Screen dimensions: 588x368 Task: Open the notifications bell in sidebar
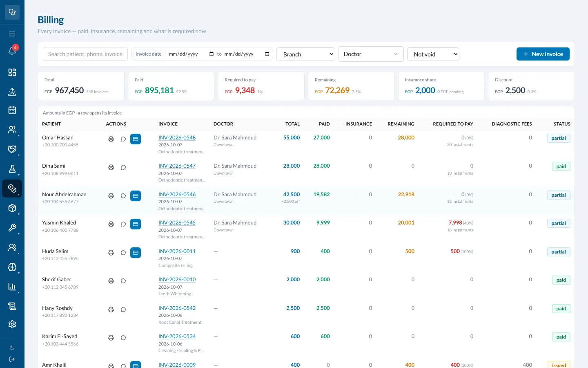(x=12, y=51)
